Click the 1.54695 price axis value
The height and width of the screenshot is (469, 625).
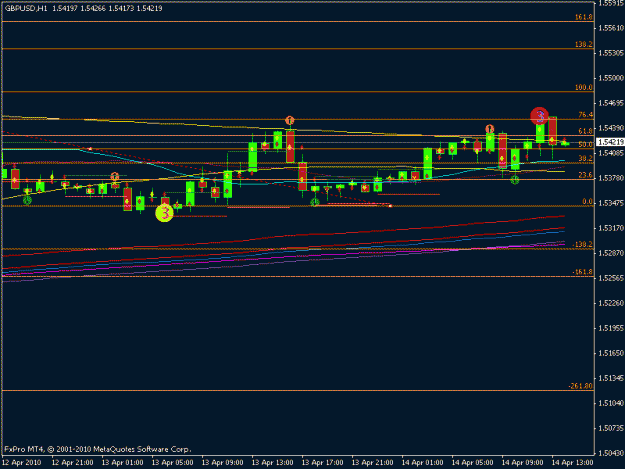611,103
